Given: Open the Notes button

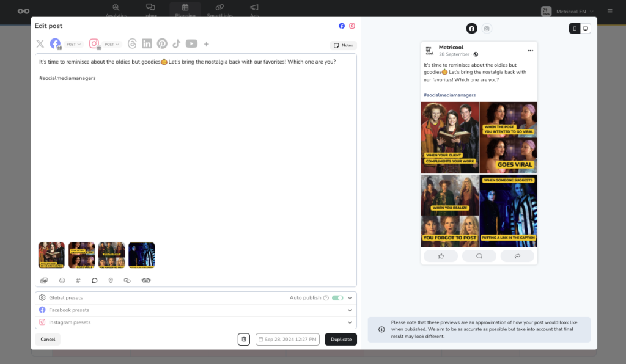Looking at the screenshot, I should (344, 45).
